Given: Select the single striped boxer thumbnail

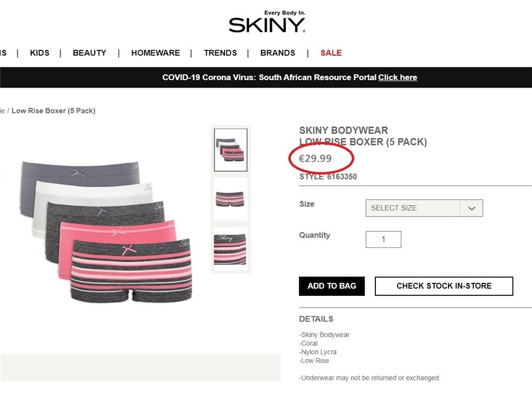Looking at the screenshot, I should pos(231,199).
